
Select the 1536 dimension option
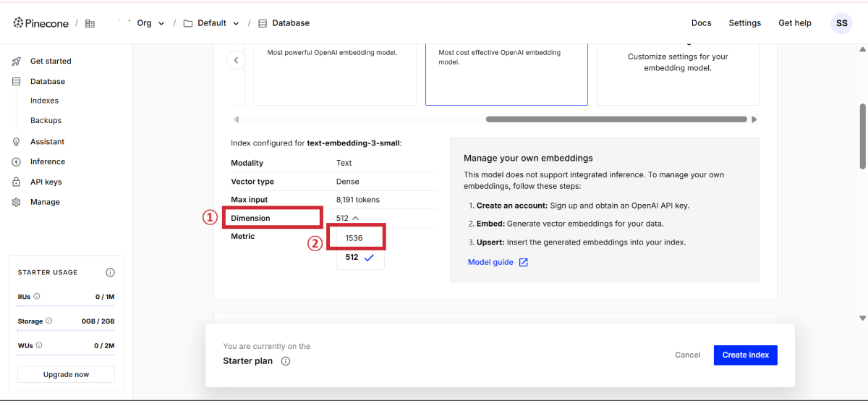(354, 238)
